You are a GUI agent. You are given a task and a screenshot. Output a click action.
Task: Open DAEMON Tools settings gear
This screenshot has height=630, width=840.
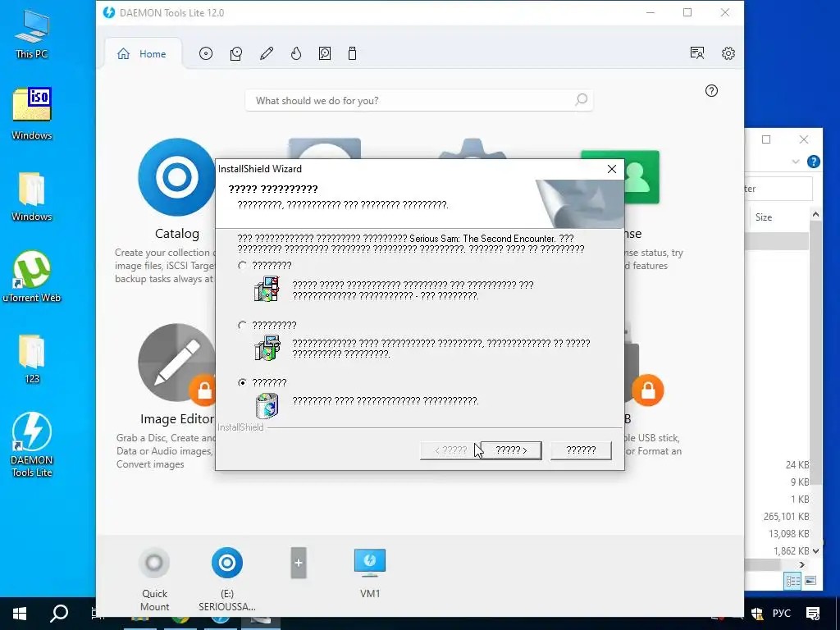pos(728,53)
